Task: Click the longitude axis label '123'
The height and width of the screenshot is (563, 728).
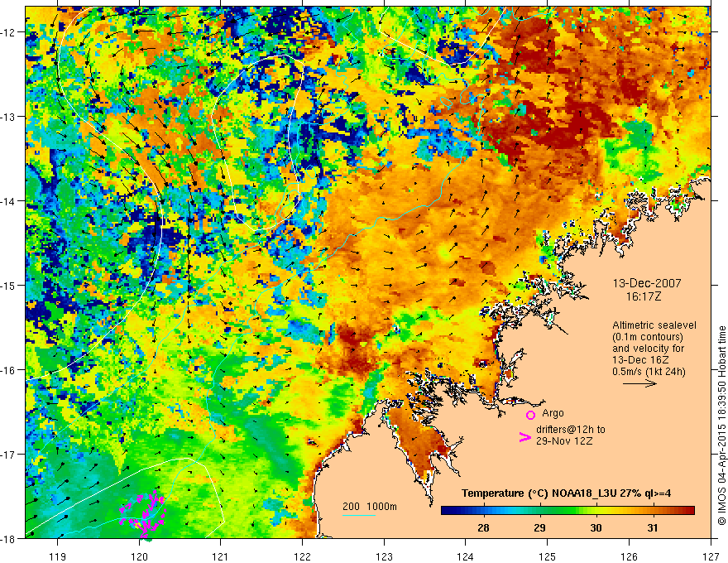Action: coord(384,556)
